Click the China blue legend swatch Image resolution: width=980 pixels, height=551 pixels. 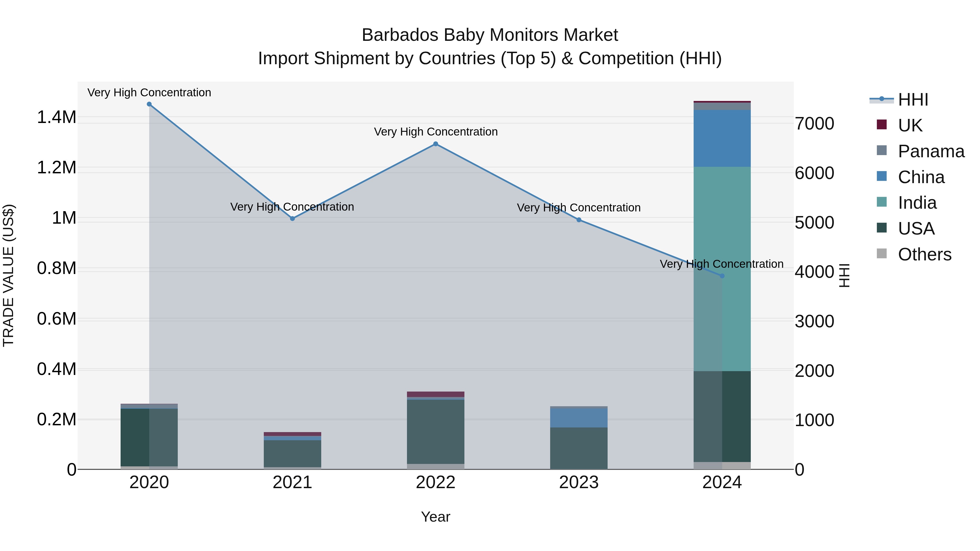pyautogui.click(x=881, y=176)
